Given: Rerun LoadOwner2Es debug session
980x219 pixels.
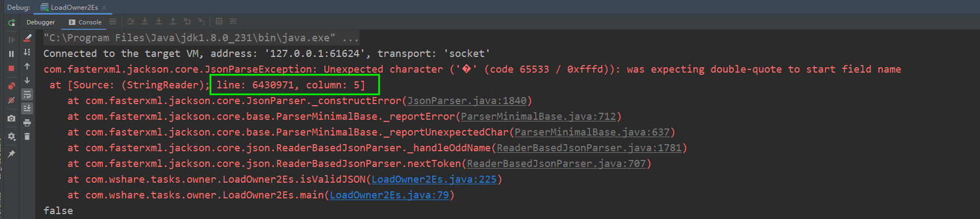Looking at the screenshot, I should (x=11, y=23).
